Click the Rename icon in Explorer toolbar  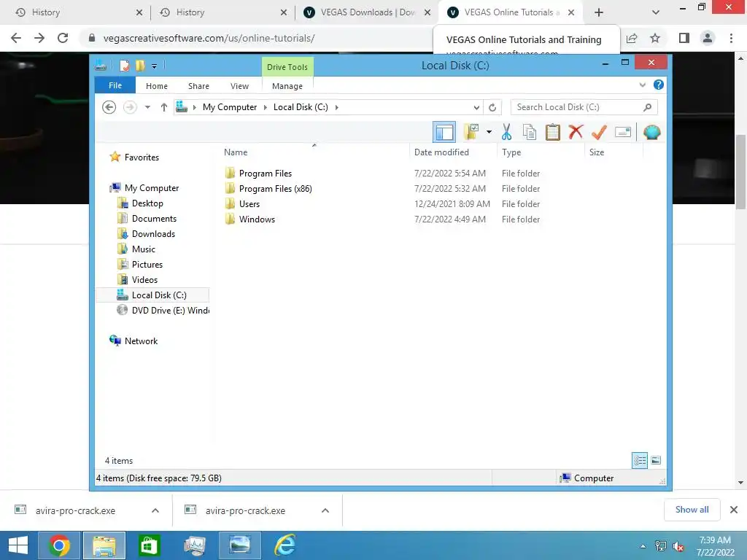click(x=623, y=132)
